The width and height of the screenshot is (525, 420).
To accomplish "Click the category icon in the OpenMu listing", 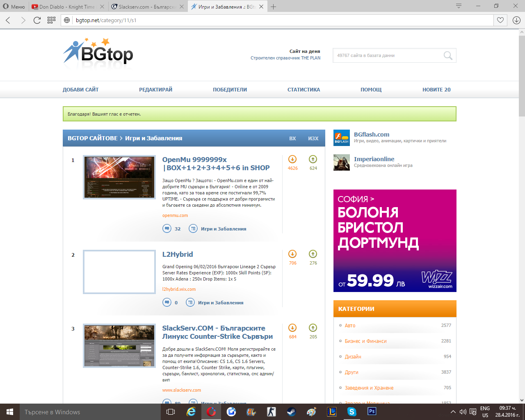I will pyautogui.click(x=193, y=228).
